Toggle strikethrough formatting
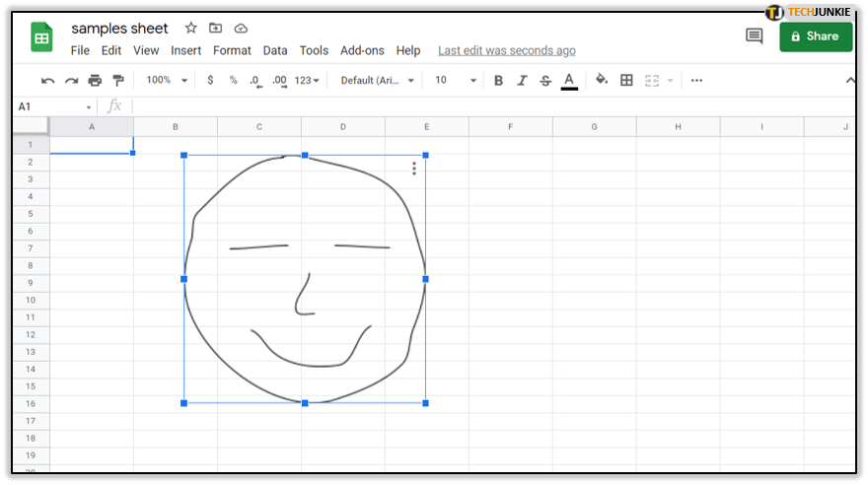 point(545,81)
